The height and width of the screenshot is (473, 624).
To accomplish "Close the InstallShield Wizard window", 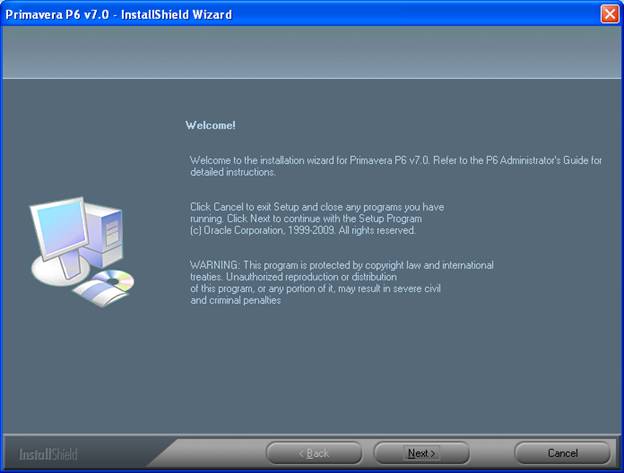I will click(x=609, y=14).
